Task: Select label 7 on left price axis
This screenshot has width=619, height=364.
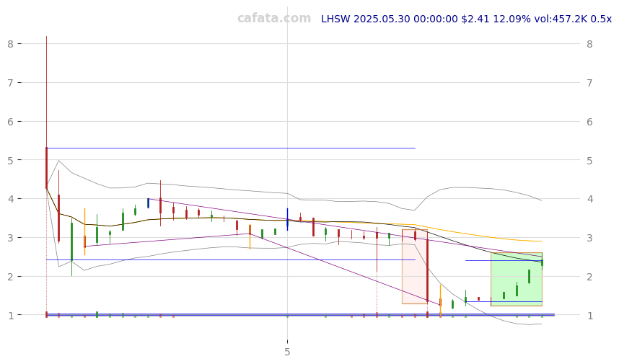Action: tap(10, 83)
